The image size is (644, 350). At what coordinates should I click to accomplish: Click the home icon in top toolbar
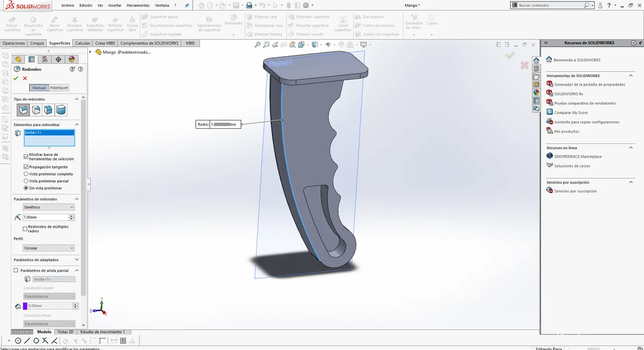click(201, 5)
